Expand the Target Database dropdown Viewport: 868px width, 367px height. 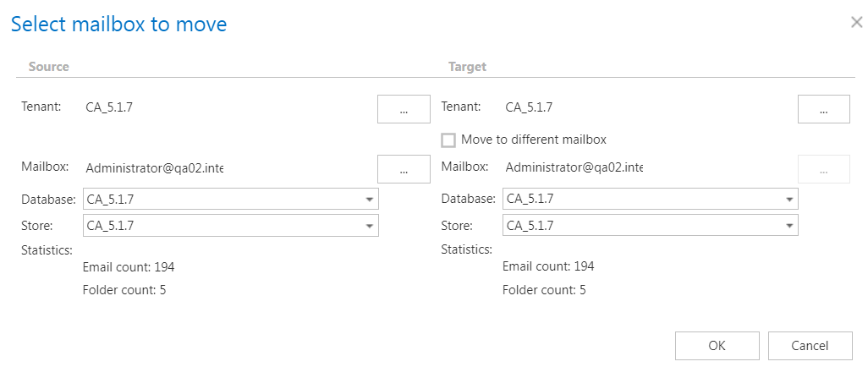(789, 199)
